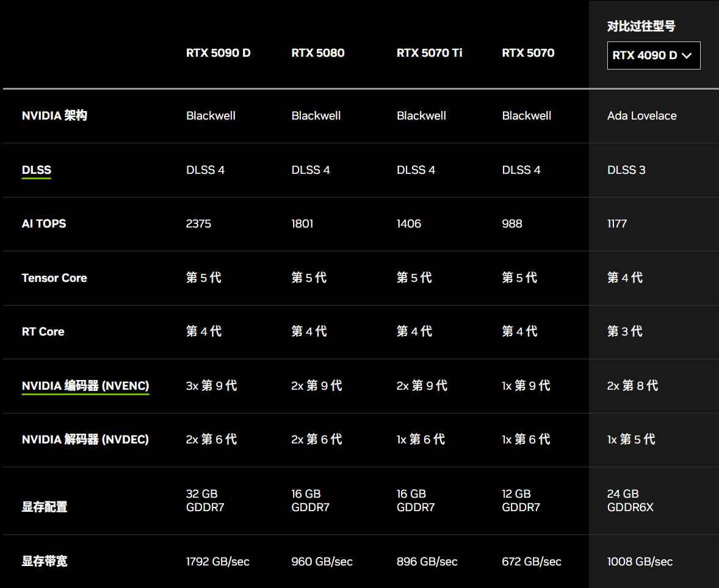The height and width of the screenshot is (588, 719).
Task: Click the RTX 5070 Ti column header
Action: 430,53
